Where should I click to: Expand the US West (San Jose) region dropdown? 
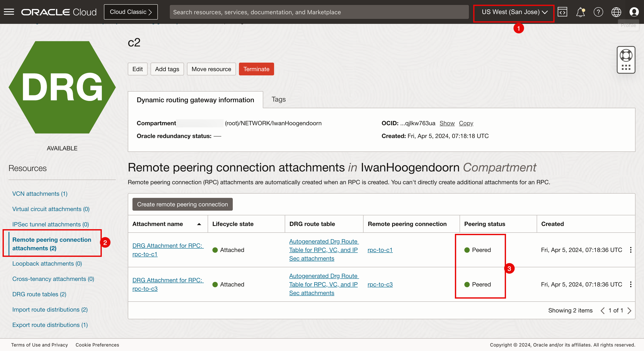coord(514,12)
